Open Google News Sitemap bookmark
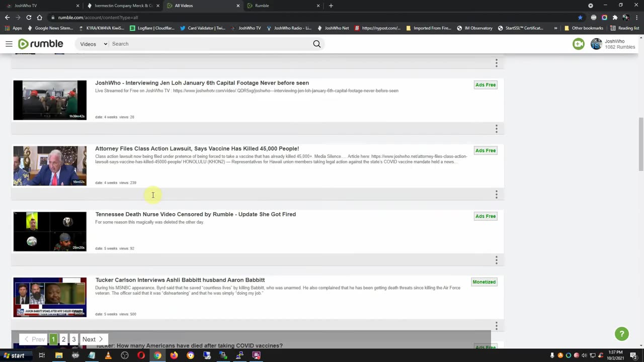Image resolution: width=644 pixels, height=362 pixels. (50, 28)
